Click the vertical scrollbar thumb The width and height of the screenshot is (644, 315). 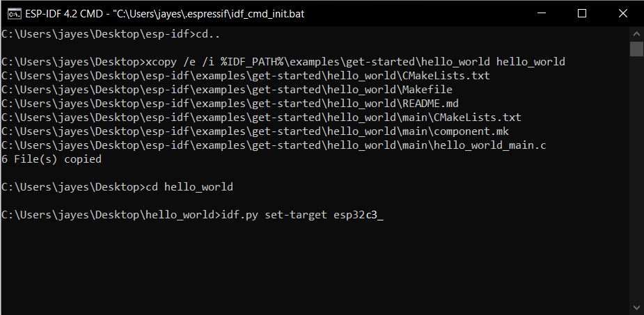click(x=636, y=49)
